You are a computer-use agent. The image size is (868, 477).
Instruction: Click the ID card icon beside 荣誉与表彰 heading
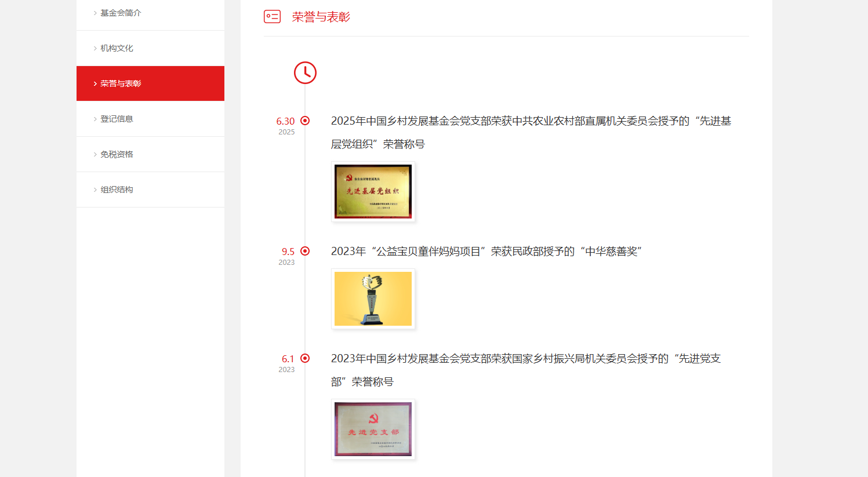point(272,17)
